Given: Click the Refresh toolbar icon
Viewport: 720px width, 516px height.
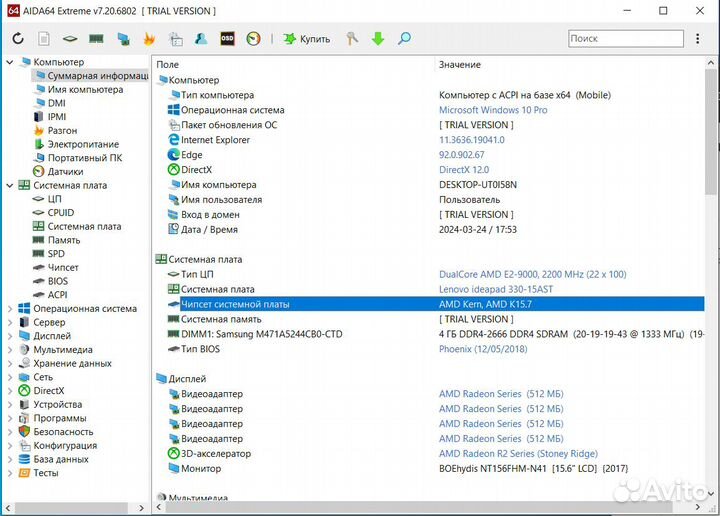Looking at the screenshot, I should [18, 39].
